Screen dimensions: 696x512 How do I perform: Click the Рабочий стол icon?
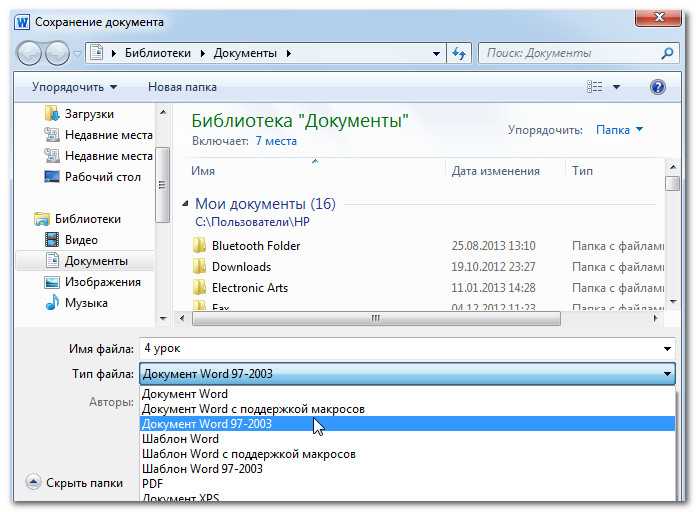[52, 177]
